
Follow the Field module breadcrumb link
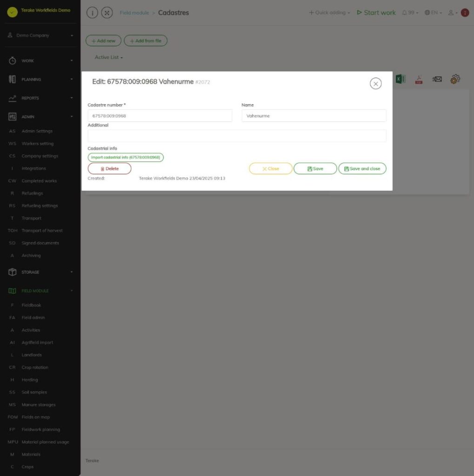tap(134, 13)
